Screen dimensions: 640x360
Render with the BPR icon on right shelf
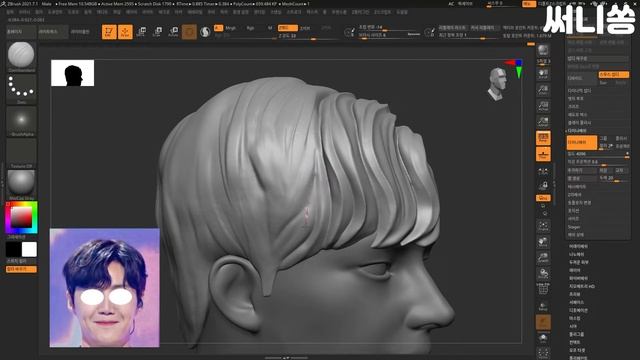[543, 51]
